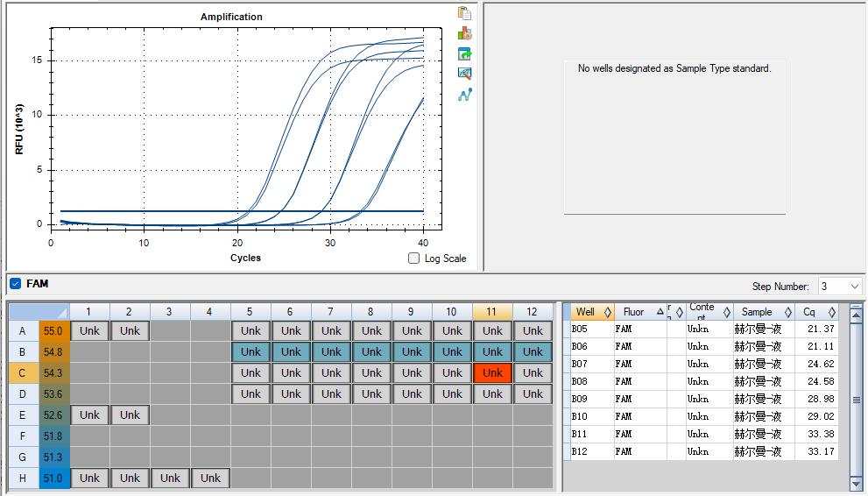Click Cq value 21.11
The height and width of the screenshot is (496, 868).
(x=821, y=346)
